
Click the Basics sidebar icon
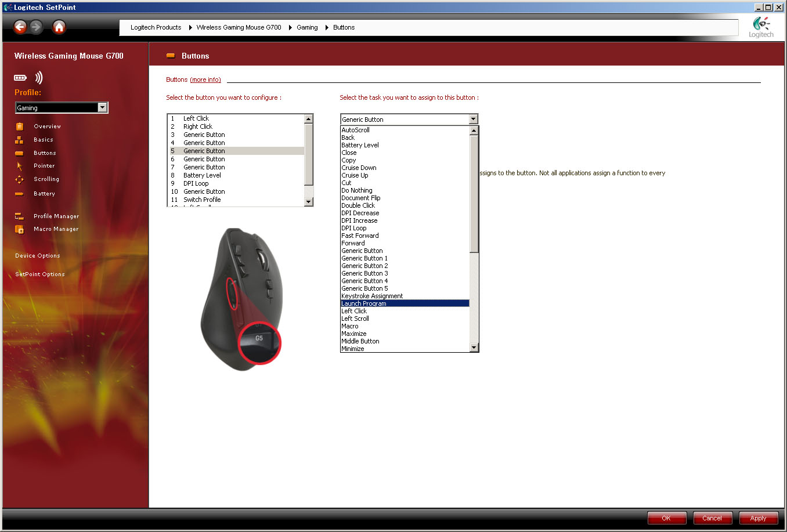coord(19,140)
